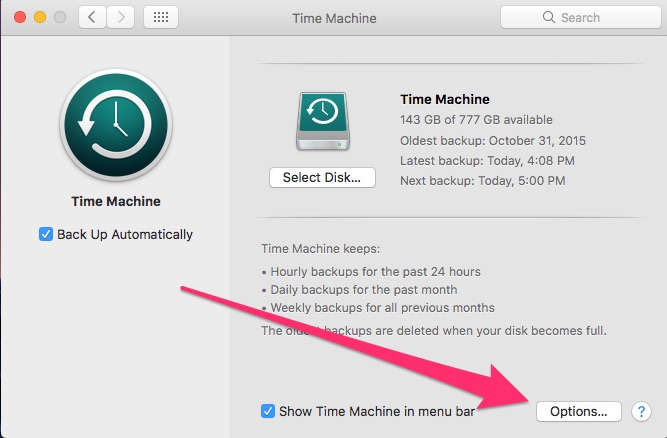Click the Time Machine label under the clock icon
Image resolution: width=667 pixels, height=438 pixels.
pyautogui.click(x=116, y=201)
